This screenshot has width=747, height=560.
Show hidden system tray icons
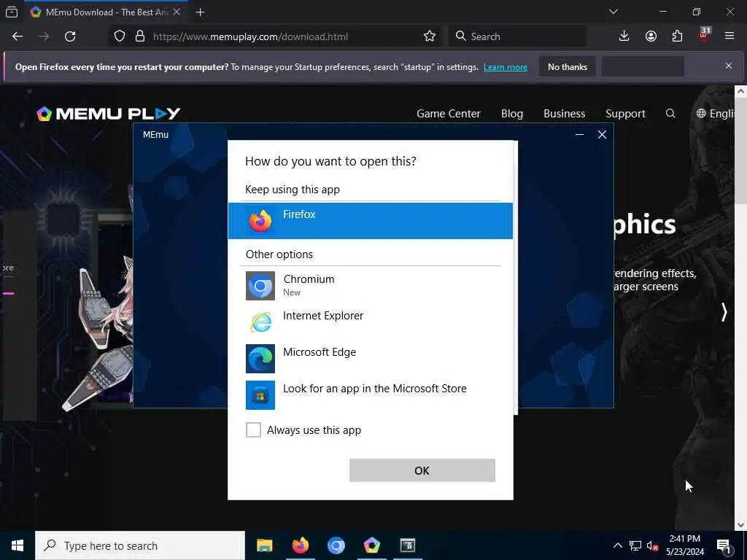tap(617, 545)
